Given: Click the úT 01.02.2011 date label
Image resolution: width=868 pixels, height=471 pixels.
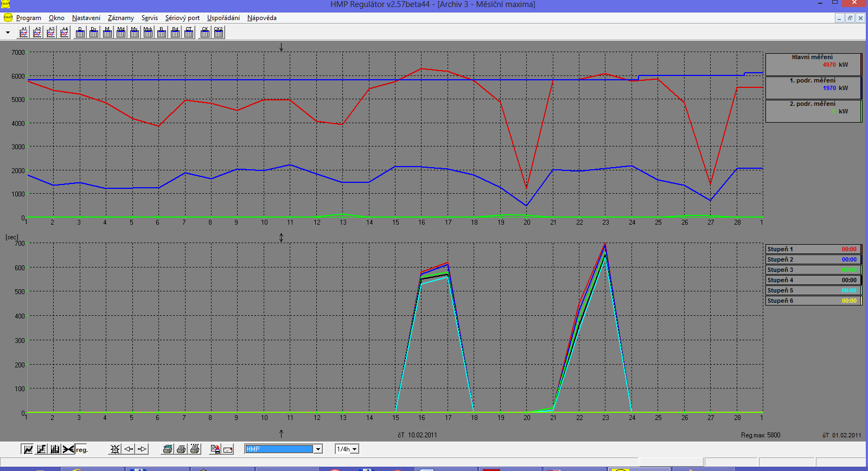Looking at the screenshot, I should tap(841, 435).
